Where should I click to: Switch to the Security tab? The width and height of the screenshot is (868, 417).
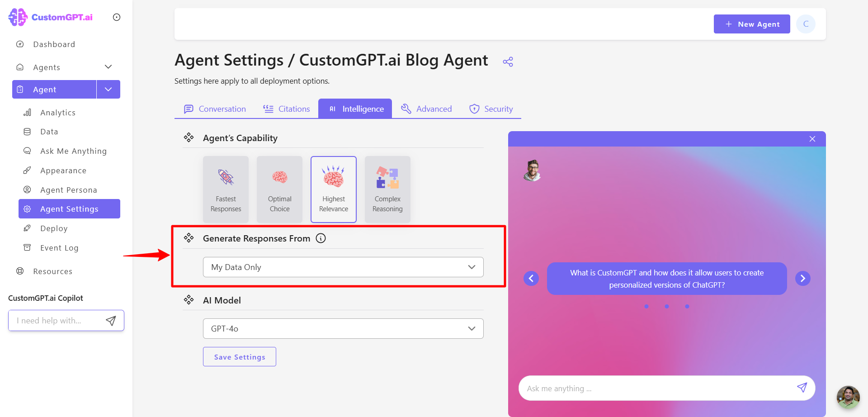[x=491, y=109]
